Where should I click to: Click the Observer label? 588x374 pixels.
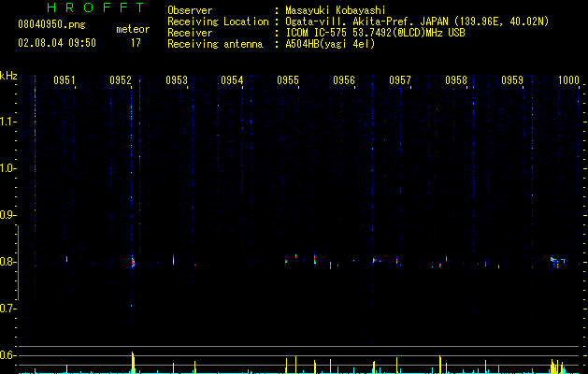pyautogui.click(x=190, y=10)
